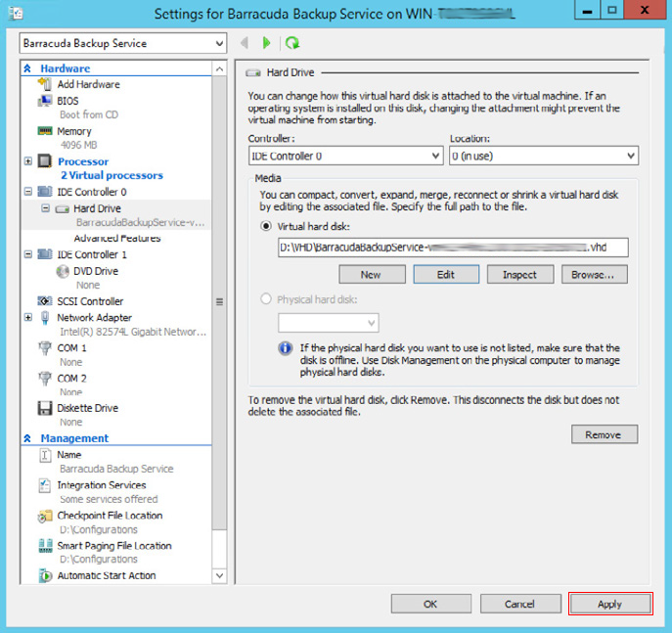672x633 pixels.
Task: Click the Apply button
Action: tap(610, 604)
